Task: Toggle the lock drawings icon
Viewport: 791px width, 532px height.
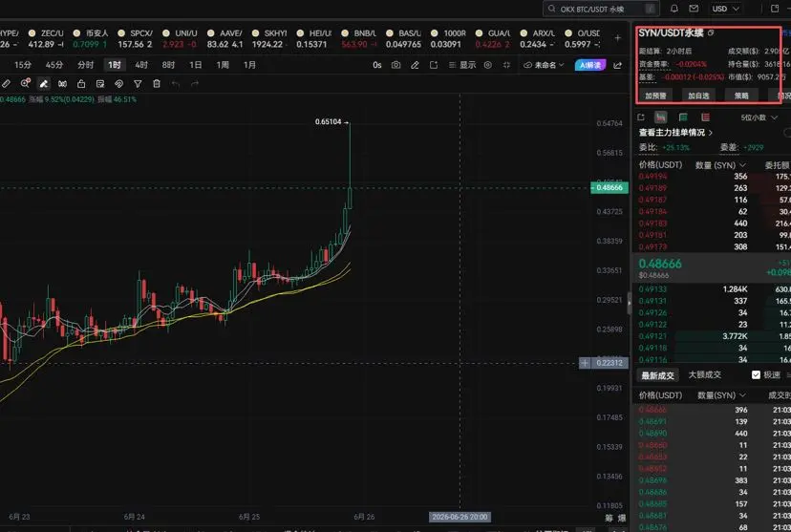Action: pyautogui.click(x=81, y=84)
